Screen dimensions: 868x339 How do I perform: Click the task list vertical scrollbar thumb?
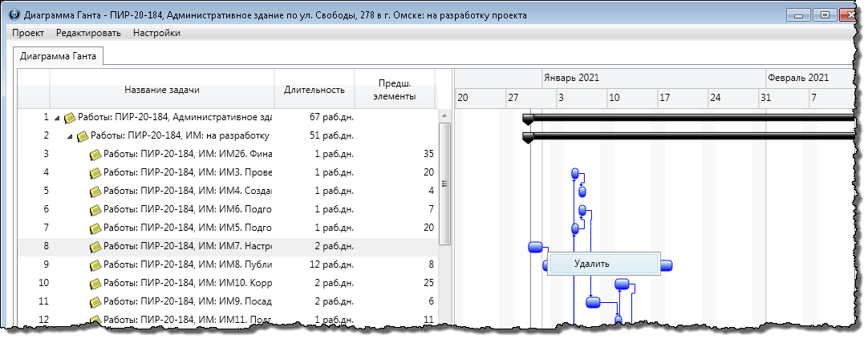[x=444, y=183]
